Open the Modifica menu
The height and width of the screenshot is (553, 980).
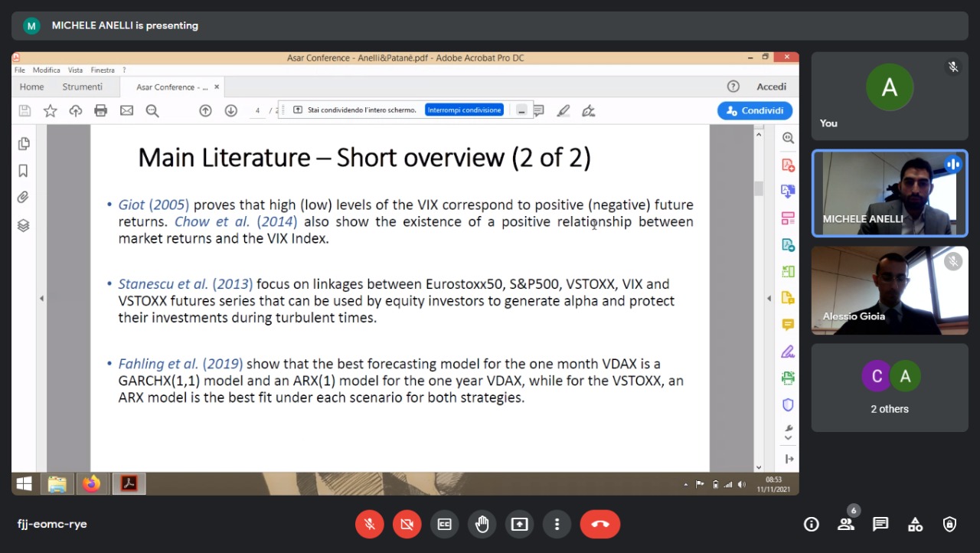click(x=46, y=70)
